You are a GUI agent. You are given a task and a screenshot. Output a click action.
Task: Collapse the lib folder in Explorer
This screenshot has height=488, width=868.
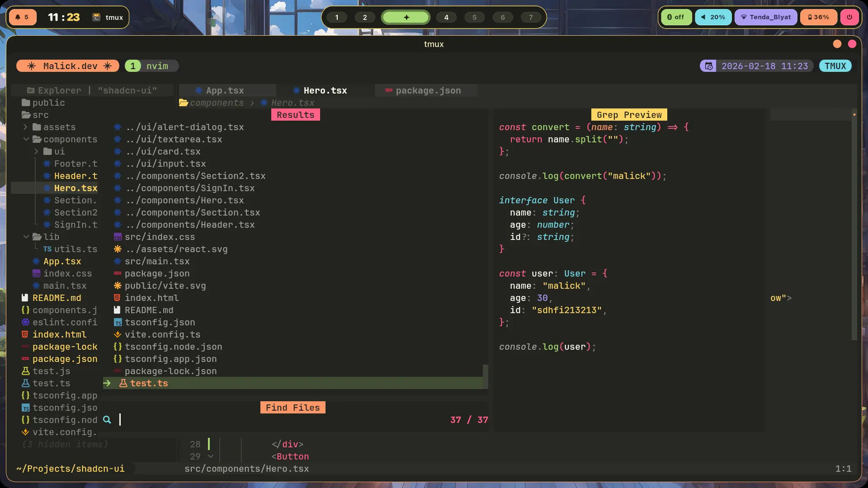(x=26, y=237)
